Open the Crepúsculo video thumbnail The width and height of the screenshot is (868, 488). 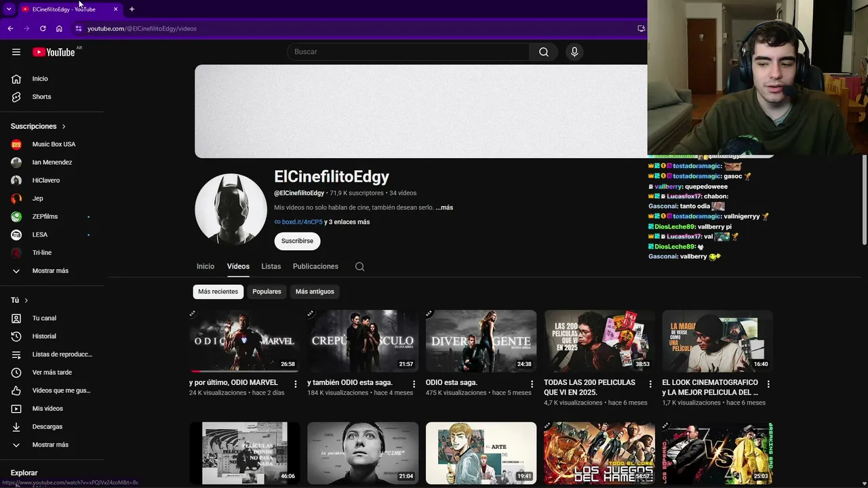tap(363, 341)
